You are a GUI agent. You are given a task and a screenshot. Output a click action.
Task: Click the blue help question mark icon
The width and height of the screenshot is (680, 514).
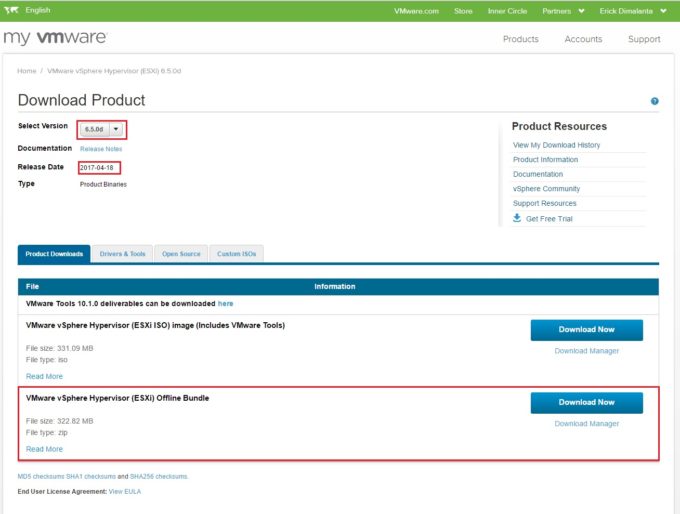654,101
